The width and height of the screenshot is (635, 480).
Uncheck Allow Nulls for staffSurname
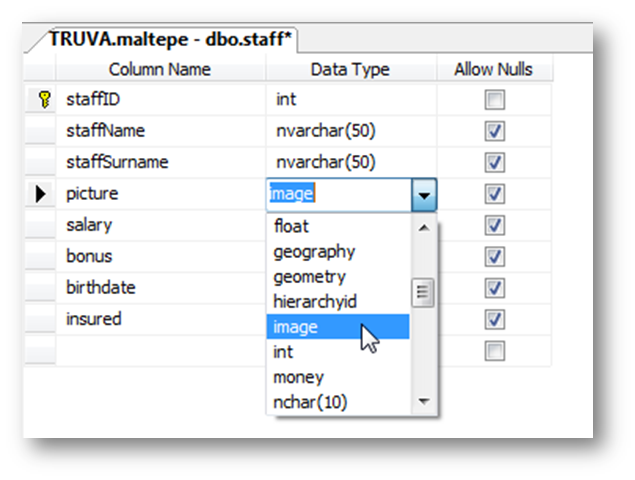[494, 162]
